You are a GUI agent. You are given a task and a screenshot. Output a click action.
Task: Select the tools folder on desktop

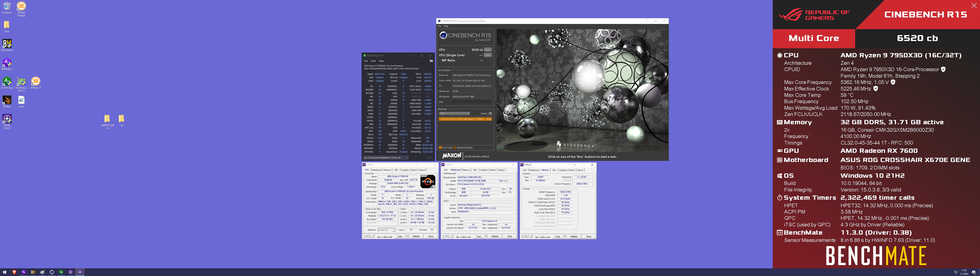coord(7,27)
